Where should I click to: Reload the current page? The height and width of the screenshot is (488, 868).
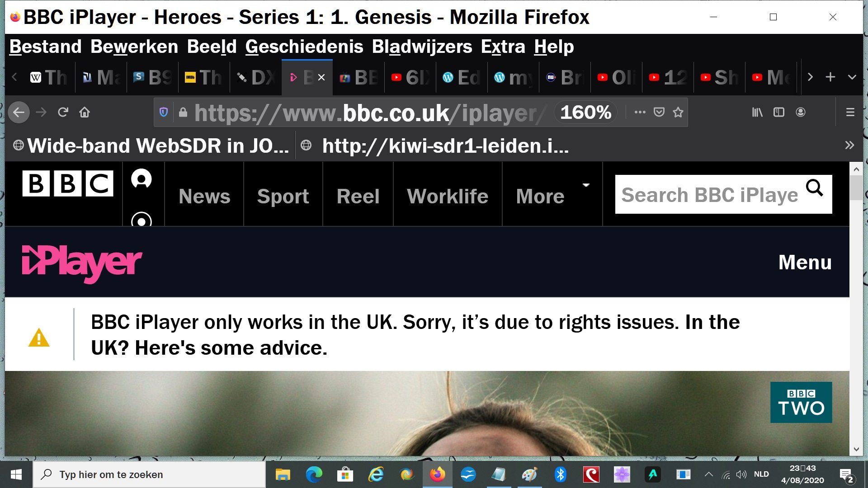click(x=63, y=112)
